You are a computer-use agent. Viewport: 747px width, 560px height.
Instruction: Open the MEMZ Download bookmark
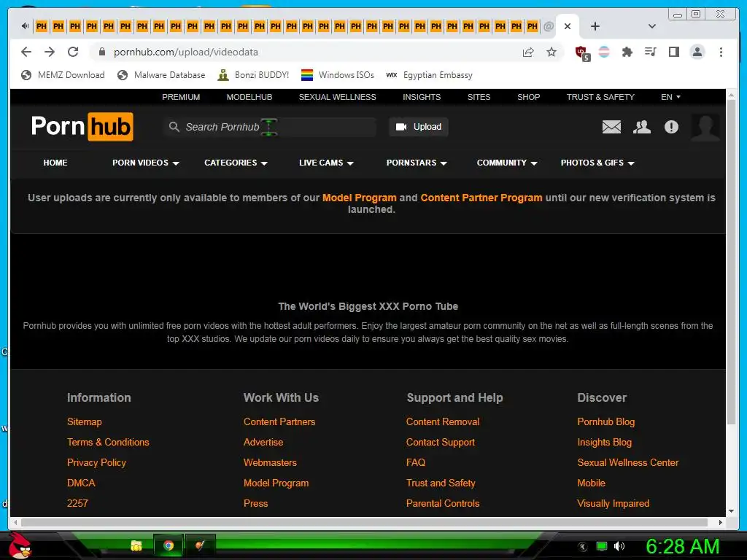tap(63, 75)
